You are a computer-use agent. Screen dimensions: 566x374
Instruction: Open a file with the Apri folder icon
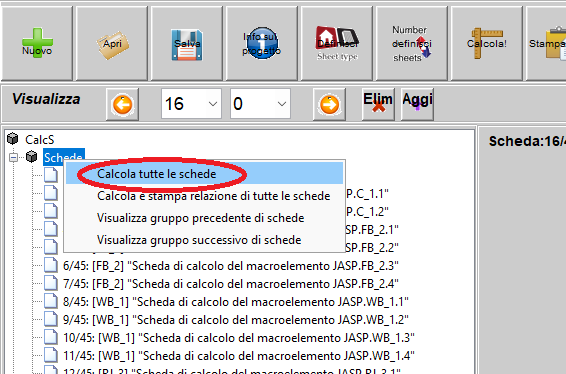(x=112, y=43)
